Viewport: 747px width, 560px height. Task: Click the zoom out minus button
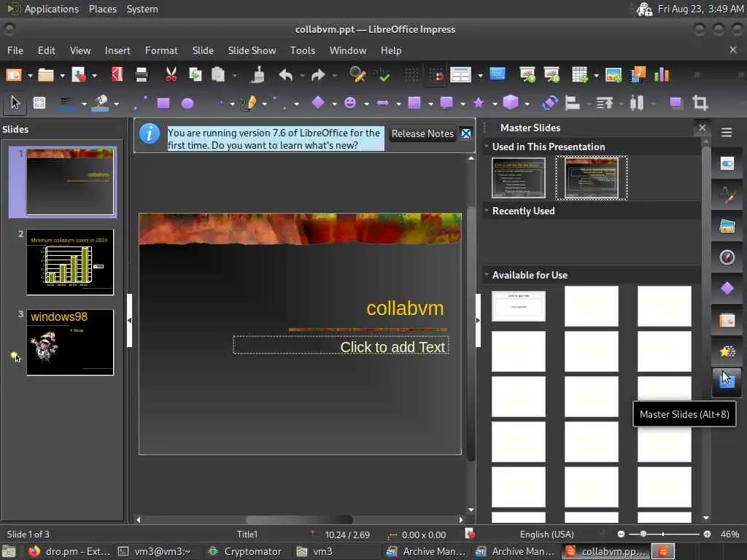tap(621, 534)
